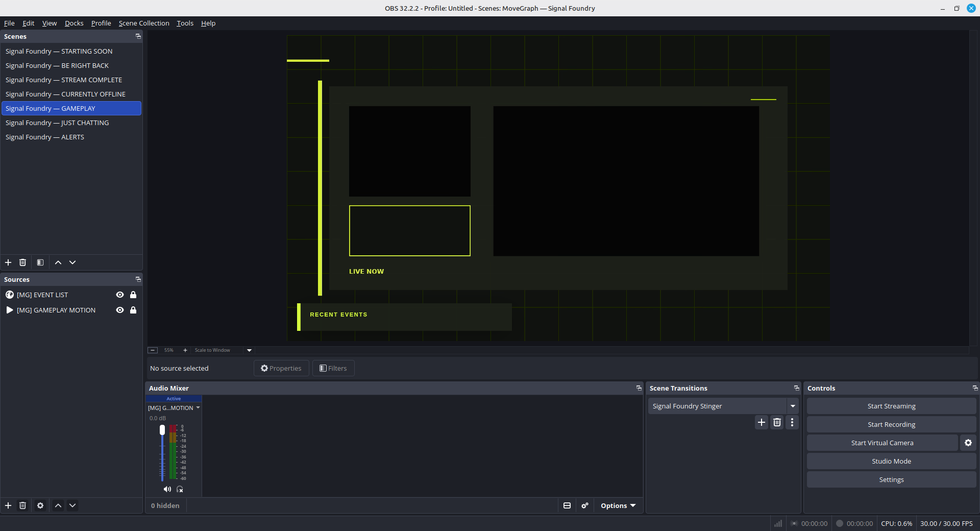
Task: Move scene down with the down arrow in the Scenes toolbar
Action: tap(72, 262)
